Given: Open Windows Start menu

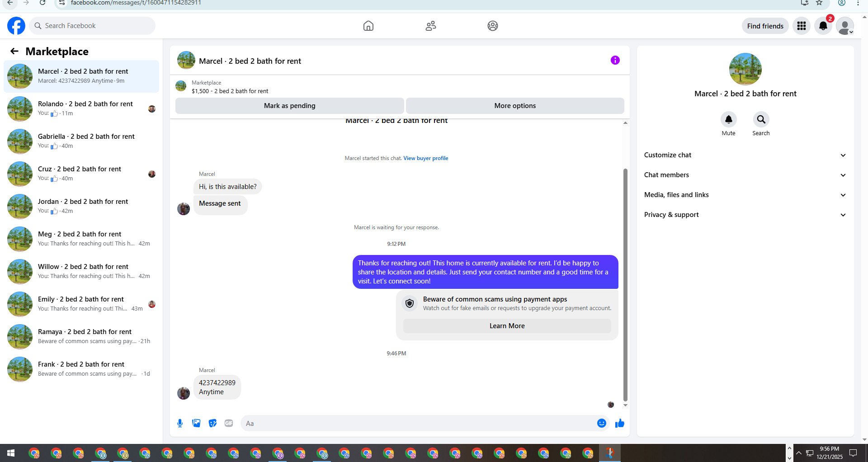Looking at the screenshot, I should (x=11, y=453).
